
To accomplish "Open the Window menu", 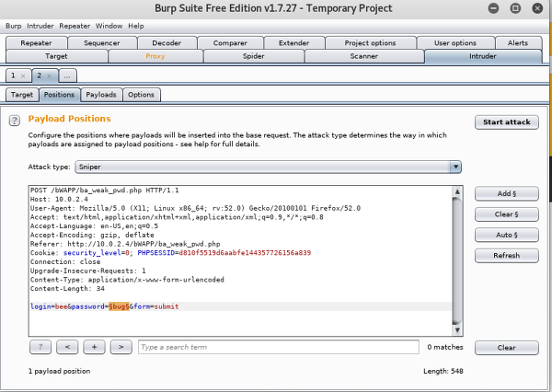I will 109,26.
